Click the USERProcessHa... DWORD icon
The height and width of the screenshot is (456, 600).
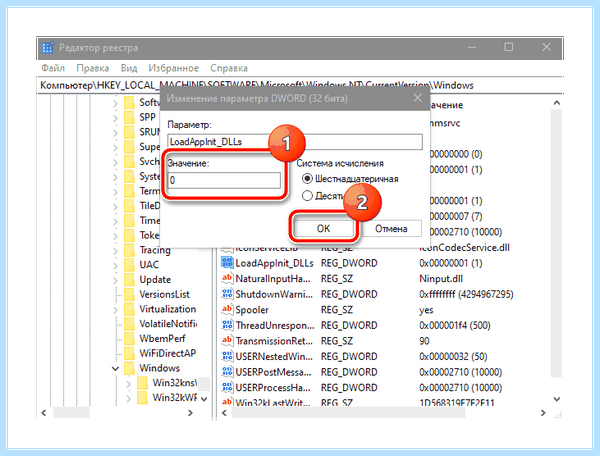point(227,387)
